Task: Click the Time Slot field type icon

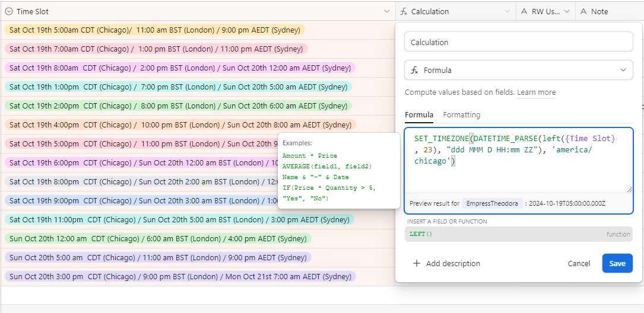Action: pyautogui.click(x=9, y=11)
